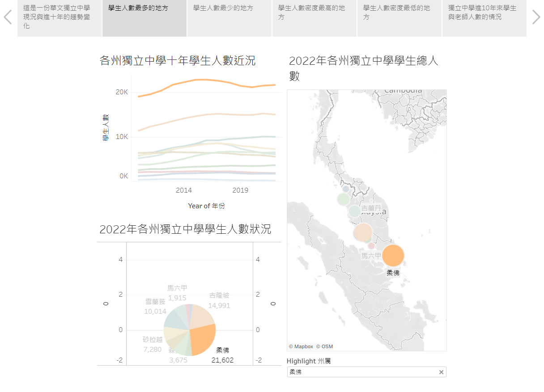
Task: Open the OSM attribution link
Action: tap(324, 346)
